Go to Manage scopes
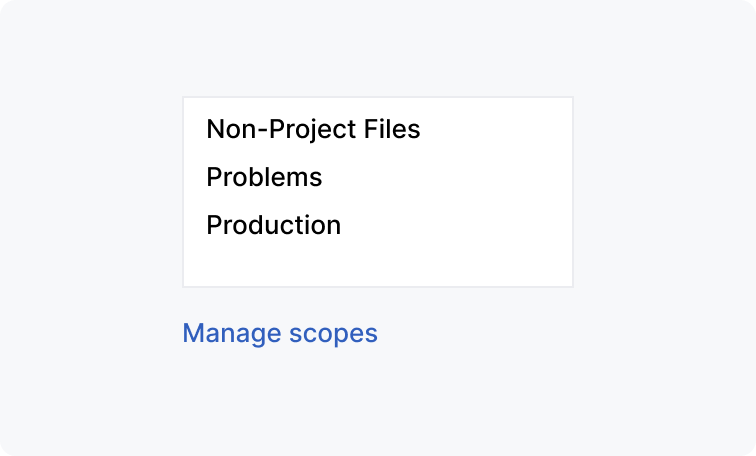 280,333
